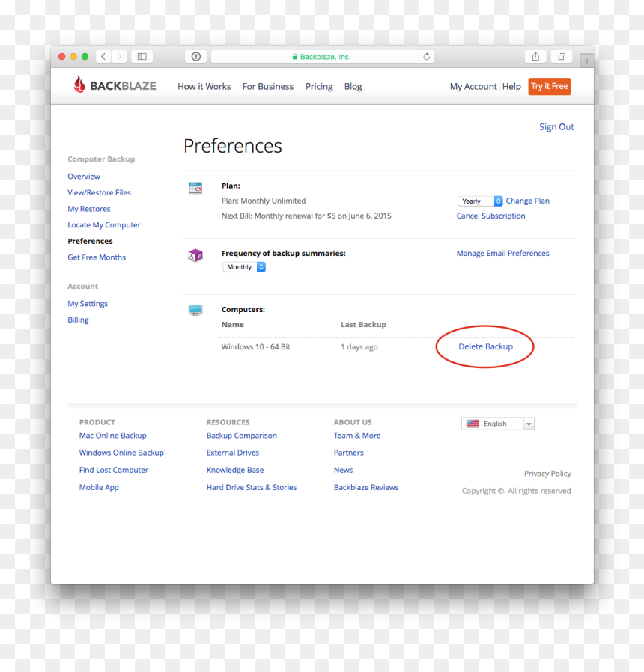The height and width of the screenshot is (672, 644).
Task: Open the Yearly plan dropdown
Action: pos(480,201)
